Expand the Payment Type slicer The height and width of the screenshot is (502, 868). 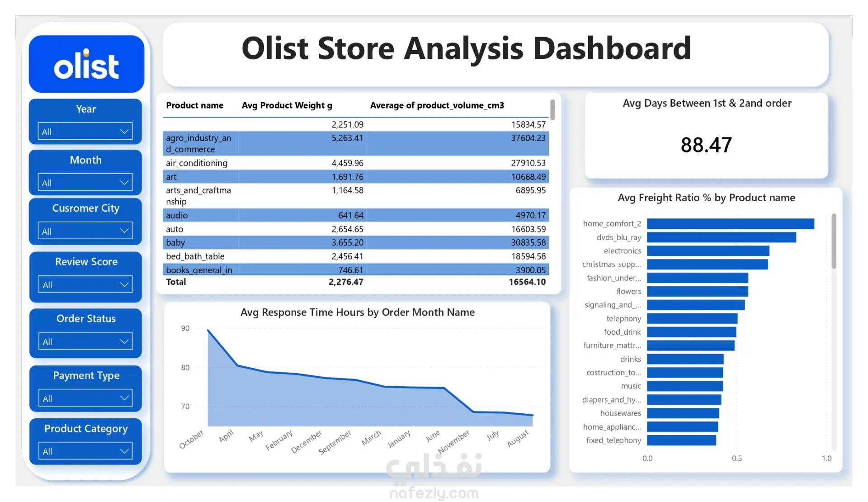(85, 398)
